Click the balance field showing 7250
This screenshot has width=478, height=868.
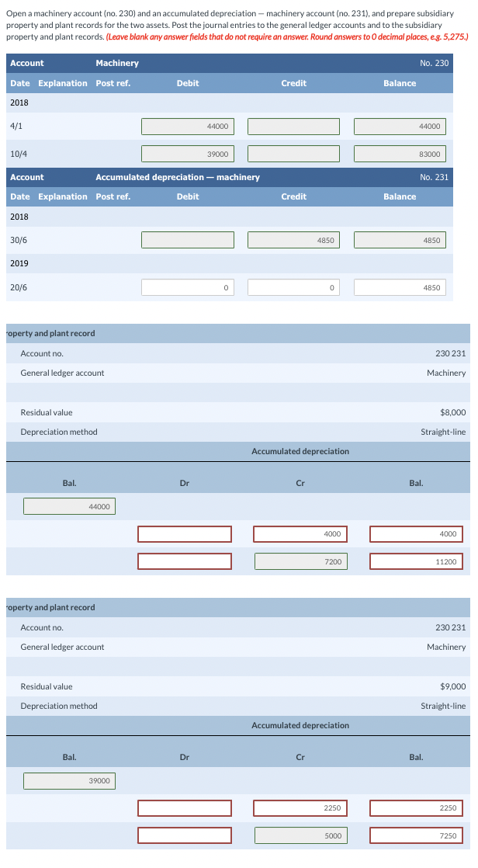[417, 835]
